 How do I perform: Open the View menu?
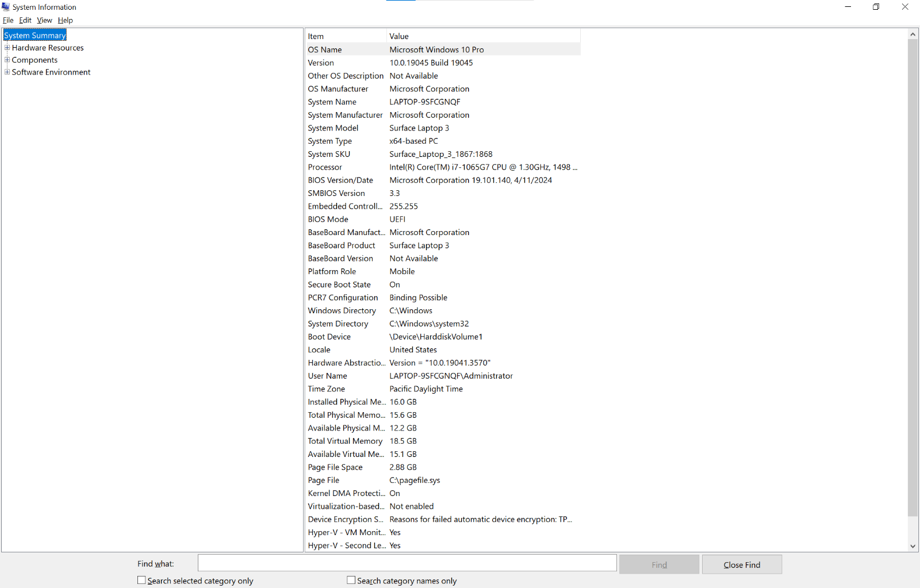[44, 20]
